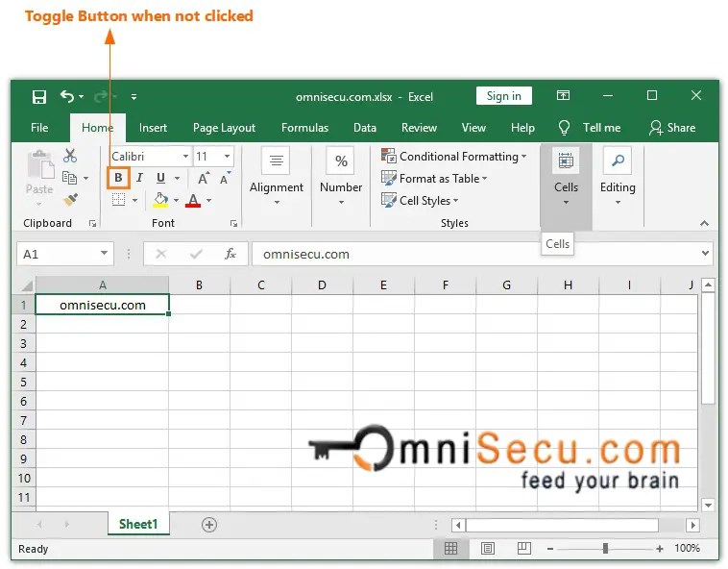This screenshot has width=728, height=569.
Task: Click the zoom slider handle
Action: coord(605,549)
